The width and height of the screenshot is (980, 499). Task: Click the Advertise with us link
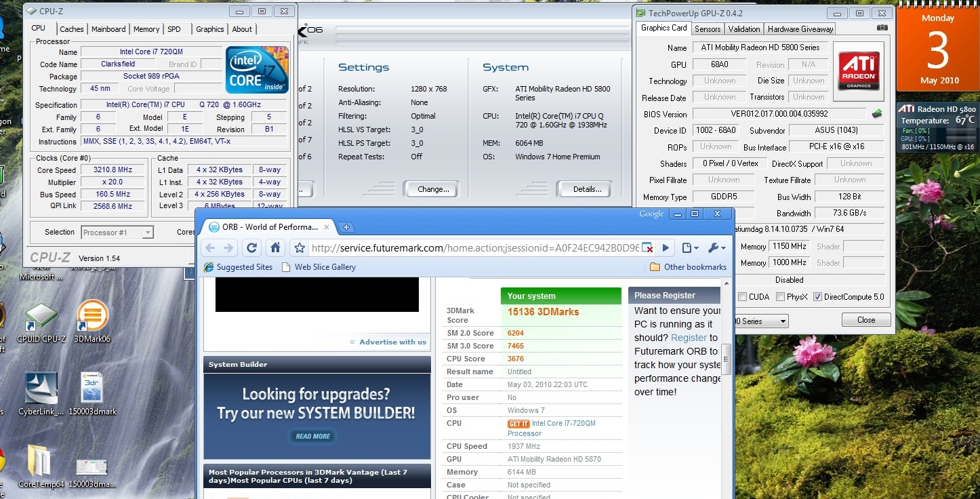point(392,342)
